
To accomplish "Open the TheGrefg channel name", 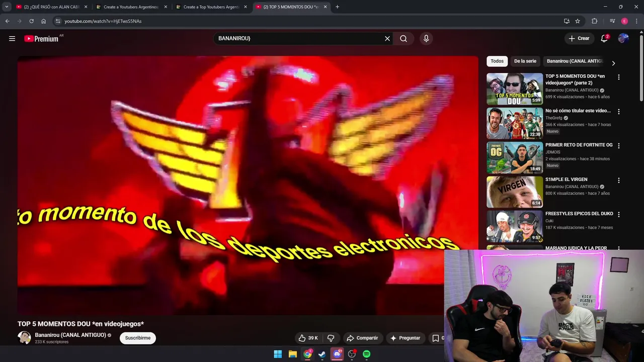I will point(554,118).
